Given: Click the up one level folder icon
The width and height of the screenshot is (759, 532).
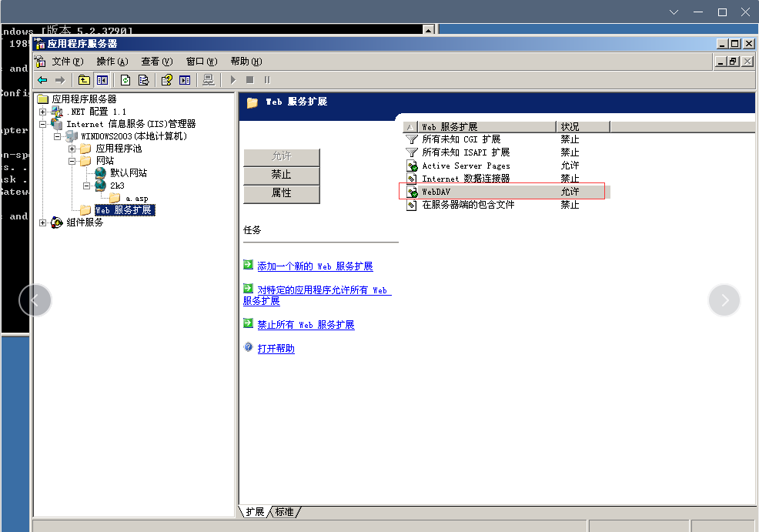Looking at the screenshot, I should pos(83,79).
